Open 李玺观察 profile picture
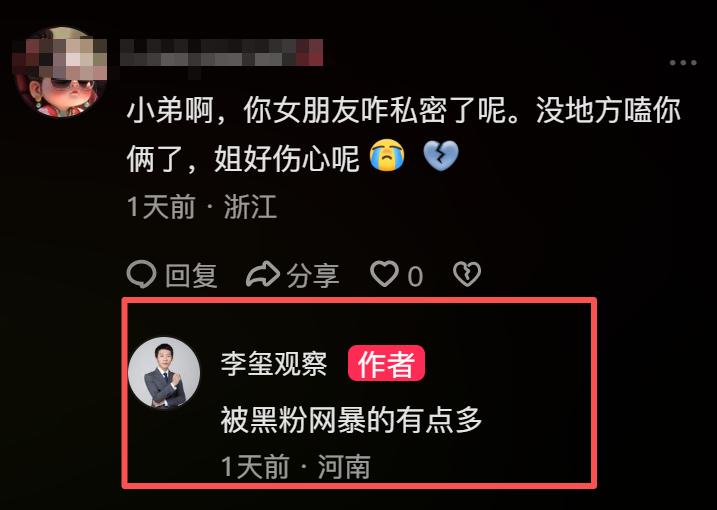Image resolution: width=717 pixels, height=510 pixels. click(164, 373)
